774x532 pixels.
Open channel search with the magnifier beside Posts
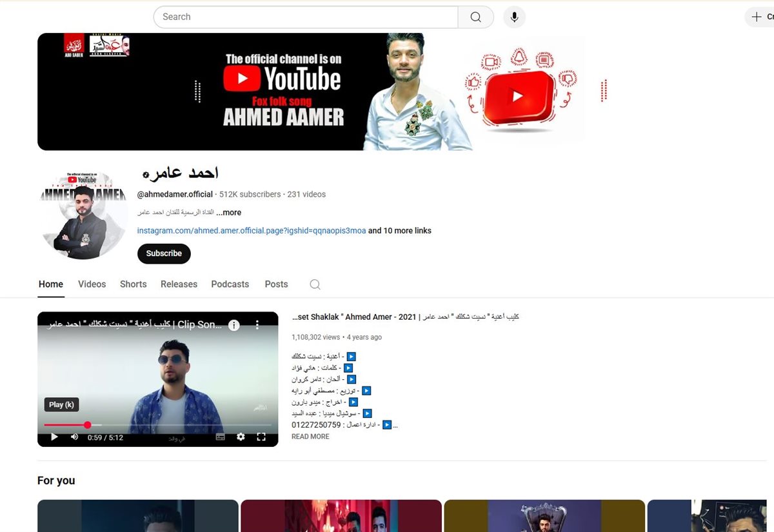click(315, 284)
